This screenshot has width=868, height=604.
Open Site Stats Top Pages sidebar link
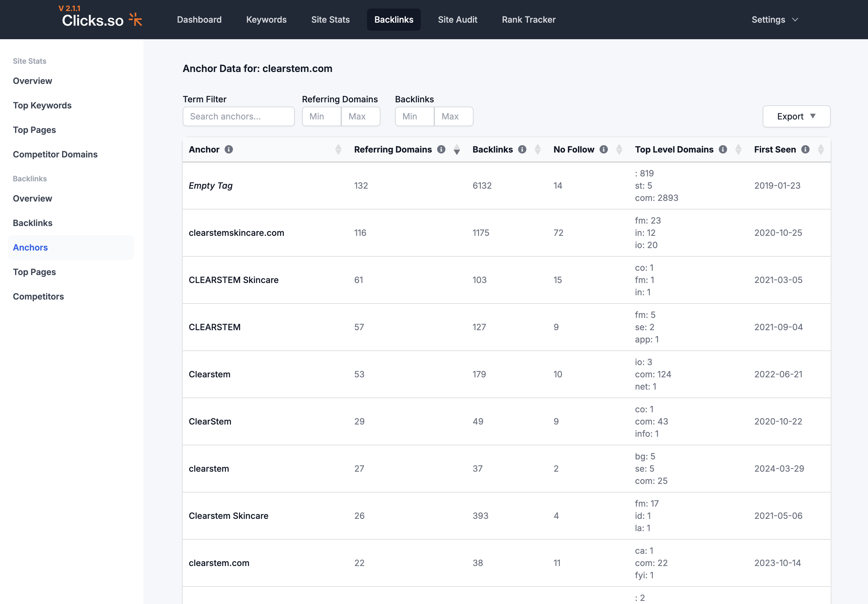[34, 130]
